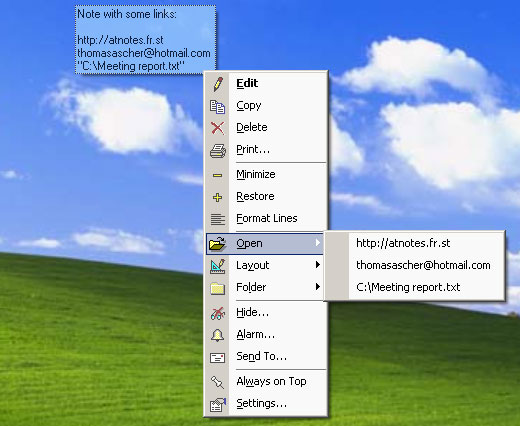Choose Hide... from the context menu
Image resolution: width=520 pixels, height=426 pixels.
coord(265,312)
